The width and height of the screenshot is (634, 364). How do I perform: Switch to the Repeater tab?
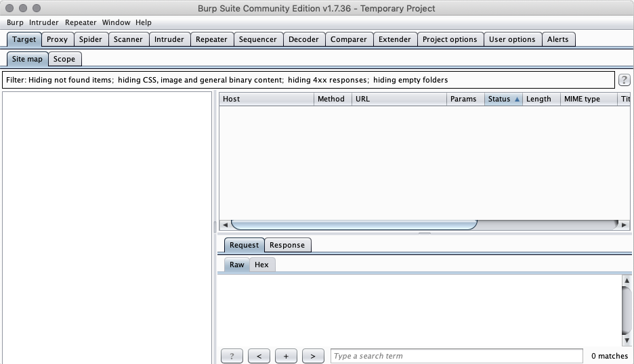[x=211, y=39]
